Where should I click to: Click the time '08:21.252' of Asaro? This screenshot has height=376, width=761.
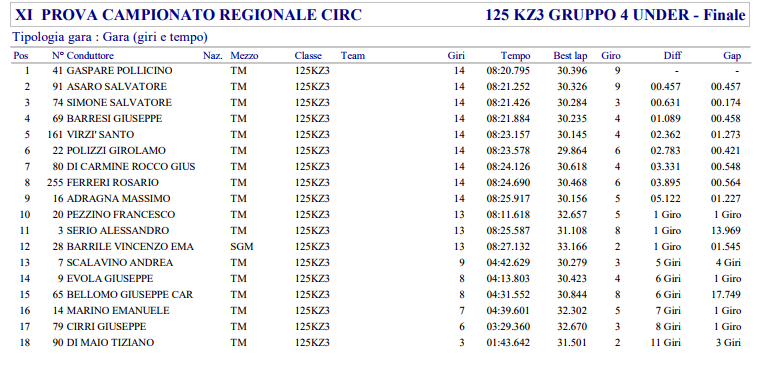pos(508,87)
